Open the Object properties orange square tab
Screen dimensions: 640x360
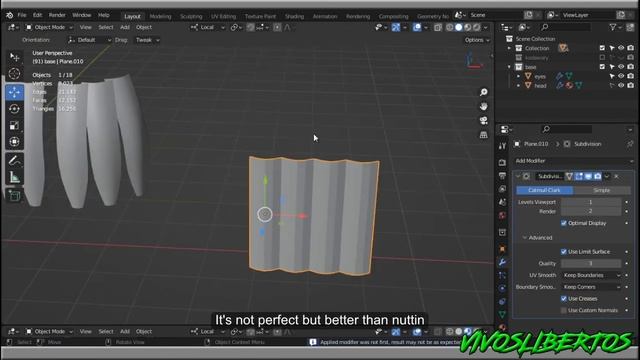[502, 249]
